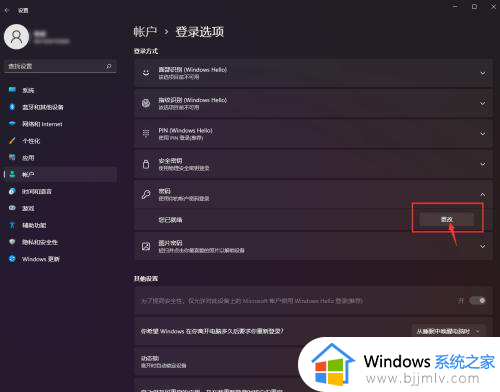This screenshot has width=500, height=392.
Task: Click the 安全密钥 USB key icon
Action: point(146,164)
